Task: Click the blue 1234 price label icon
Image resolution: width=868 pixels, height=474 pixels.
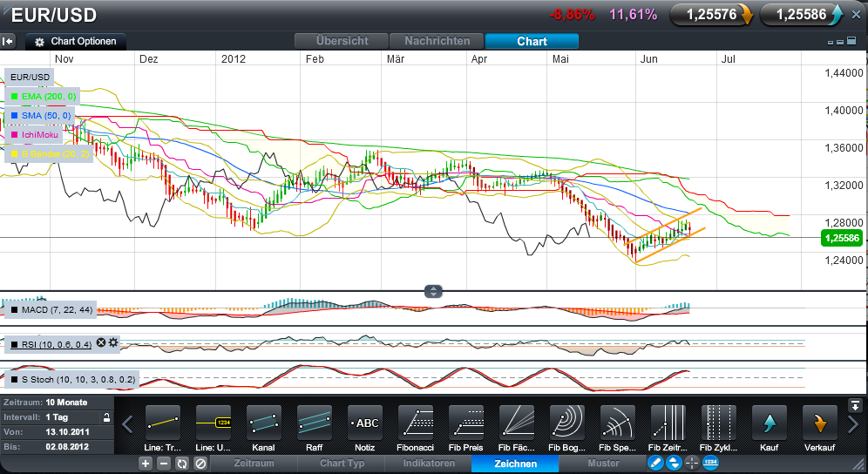Action: [710, 463]
